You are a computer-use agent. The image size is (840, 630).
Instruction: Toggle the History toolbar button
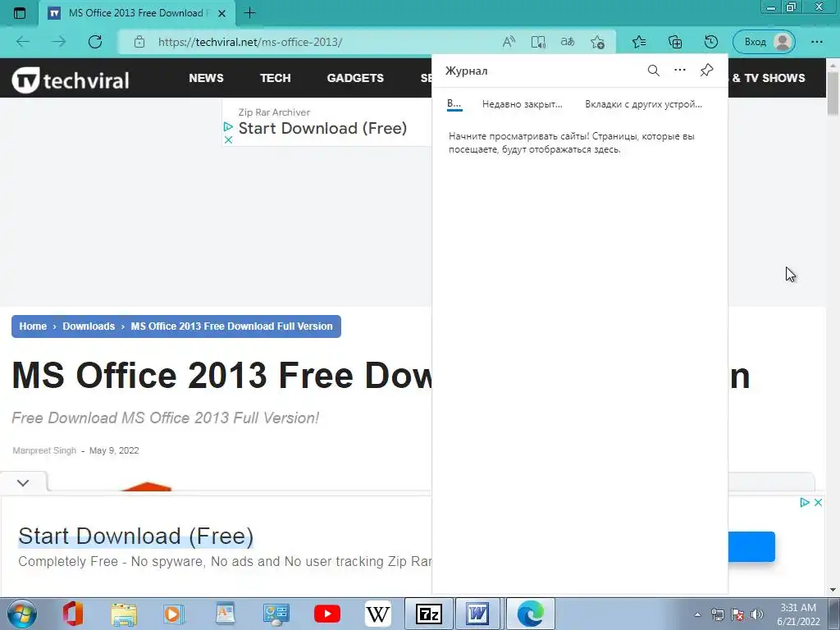(711, 42)
